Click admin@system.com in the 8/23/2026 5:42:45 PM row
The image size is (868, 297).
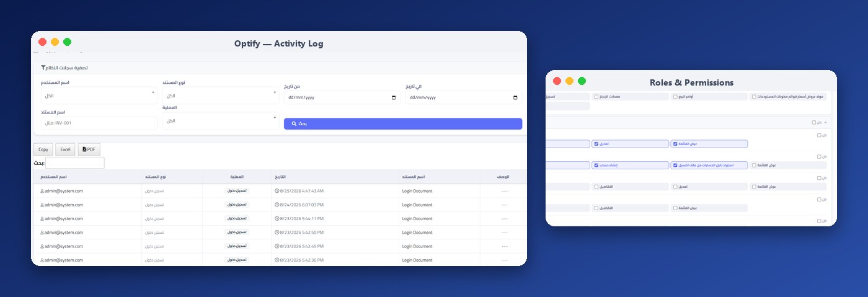tap(64, 246)
